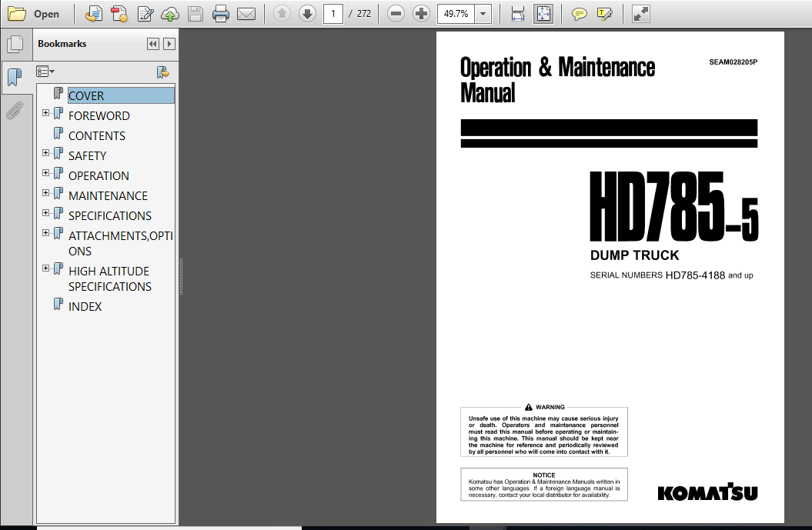Image resolution: width=812 pixels, height=530 pixels.
Task: Print the document with the printer icon
Action: coord(221,14)
